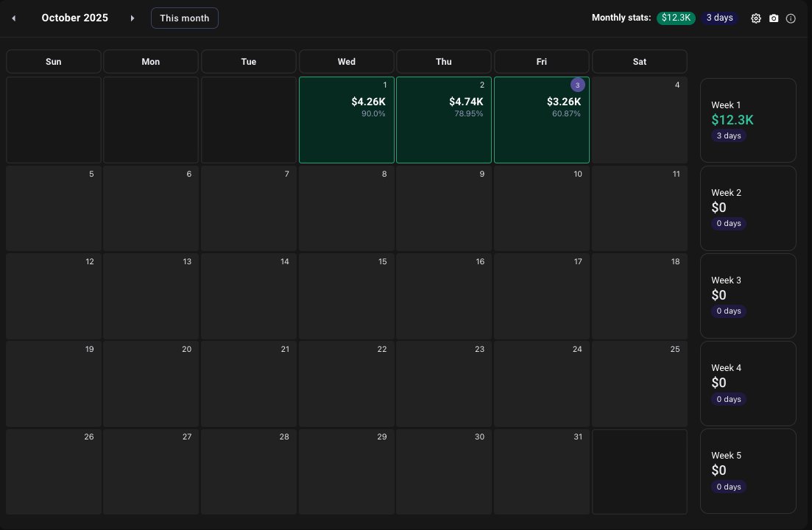The height and width of the screenshot is (530, 812).
Task: Click the 60.87% win rate on October 3
Action: pyautogui.click(x=567, y=114)
